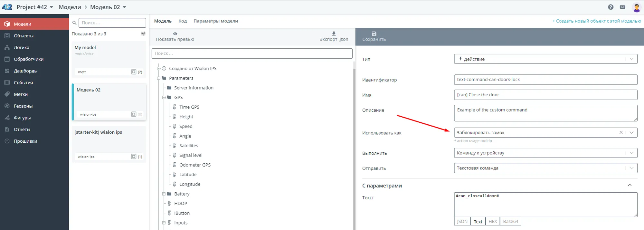The image size is (644, 230).
Task: Open the mail messages icon
Action: [x=622, y=7]
